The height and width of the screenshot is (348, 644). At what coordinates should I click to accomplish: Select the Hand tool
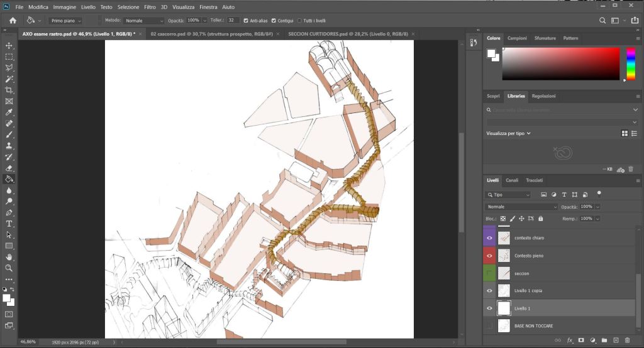pos(9,257)
